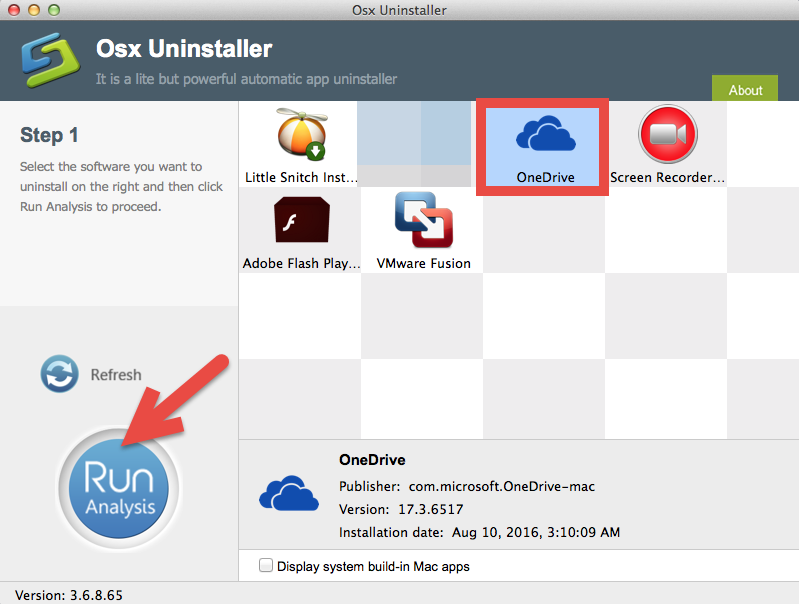Click the Refresh circular arrows icon
The image size is (799, 604).
coord(60,374)
